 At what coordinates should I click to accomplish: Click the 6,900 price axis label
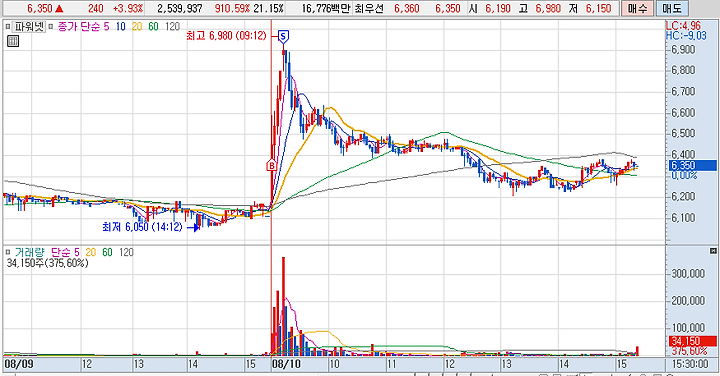point(683,50)
